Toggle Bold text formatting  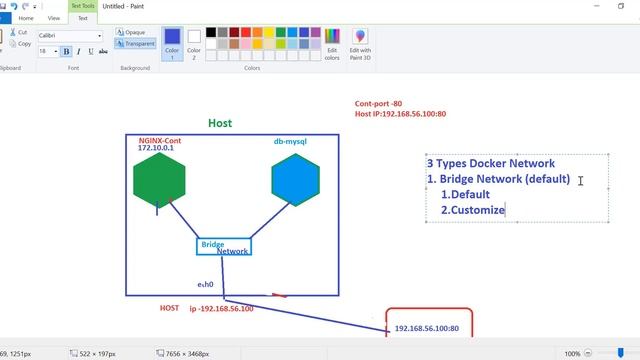point(66,51)
